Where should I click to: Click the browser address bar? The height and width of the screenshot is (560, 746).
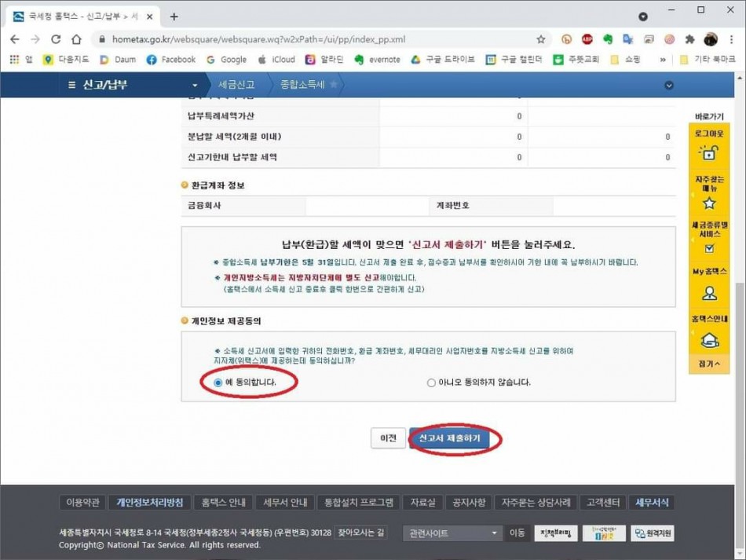coord(314,39)
